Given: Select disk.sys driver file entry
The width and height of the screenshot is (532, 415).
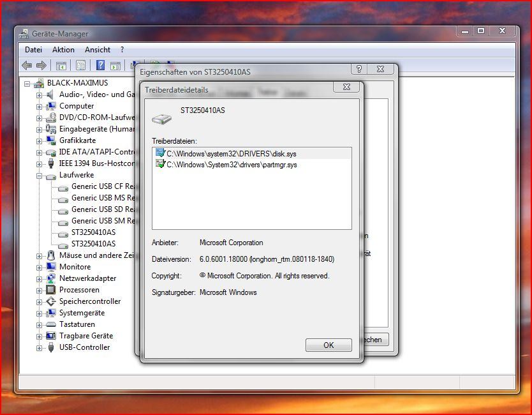Looking at the screenshot, I should (x=252, y=153).
